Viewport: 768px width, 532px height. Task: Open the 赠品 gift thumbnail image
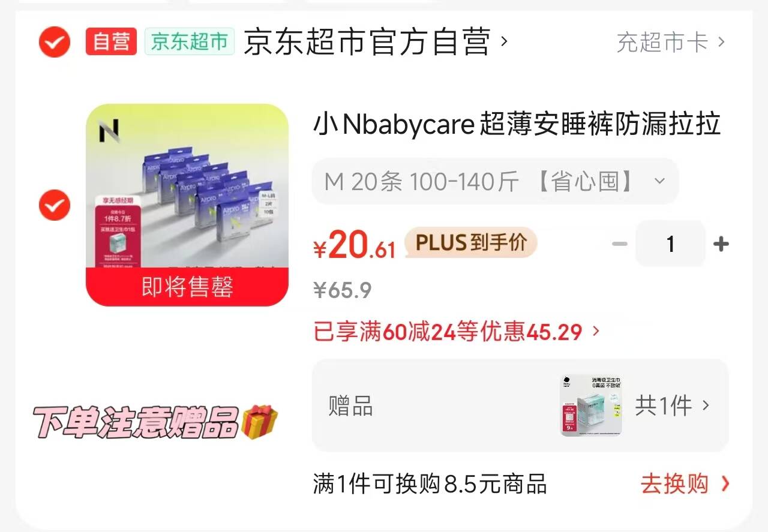tap(591, 405)
